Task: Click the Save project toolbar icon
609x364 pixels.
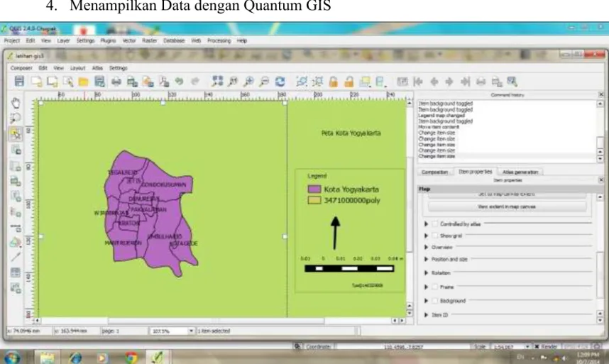Action: tap(19, 81)
